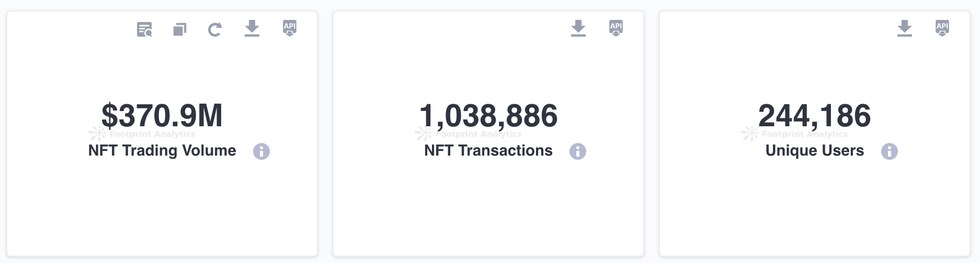Select the 1,038,886 transactions figure
980x263 pixels.
pyautogui.click(x=488, y=116)
